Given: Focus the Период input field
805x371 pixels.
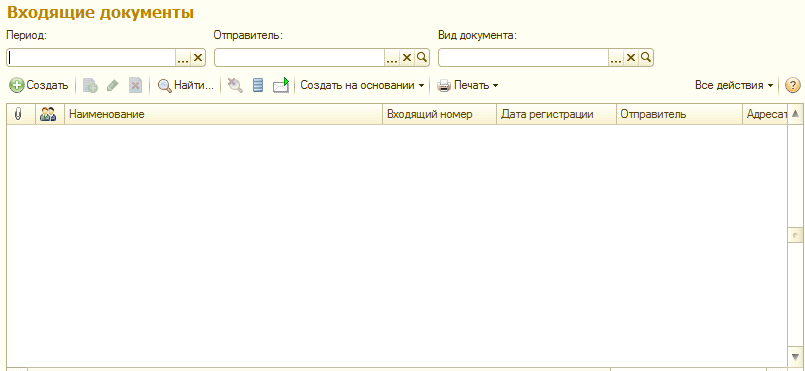Looking at the screenshot, I should click(91, 58).
